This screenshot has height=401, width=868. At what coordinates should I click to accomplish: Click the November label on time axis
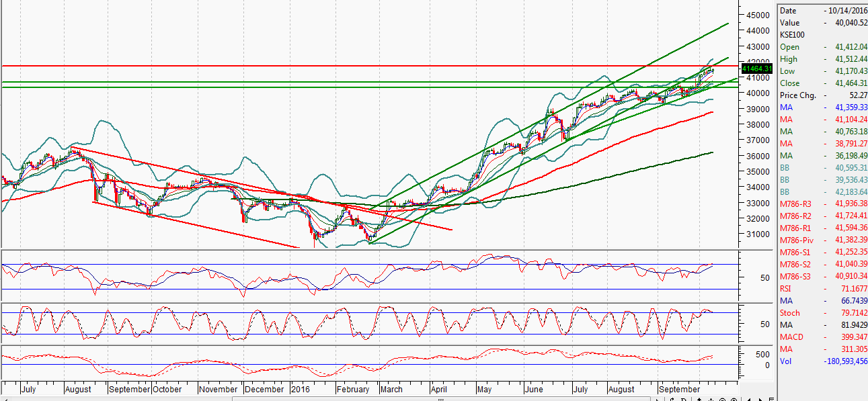point(218,389)
